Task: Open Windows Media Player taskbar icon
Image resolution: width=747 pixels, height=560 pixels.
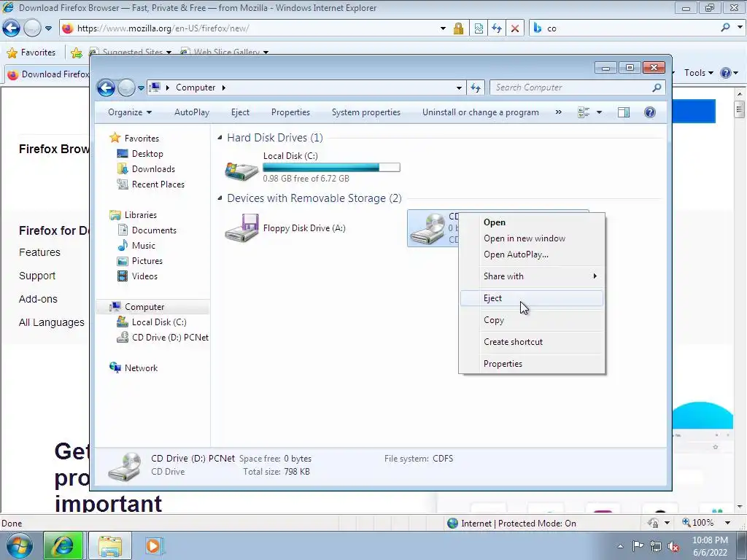Action: (x=154, y=545)
